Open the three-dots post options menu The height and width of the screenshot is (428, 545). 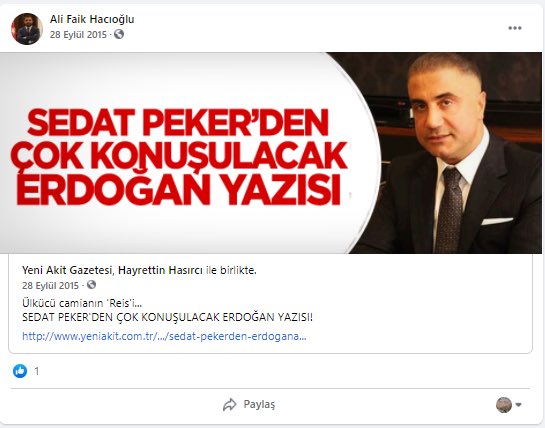tap(515, 28)
